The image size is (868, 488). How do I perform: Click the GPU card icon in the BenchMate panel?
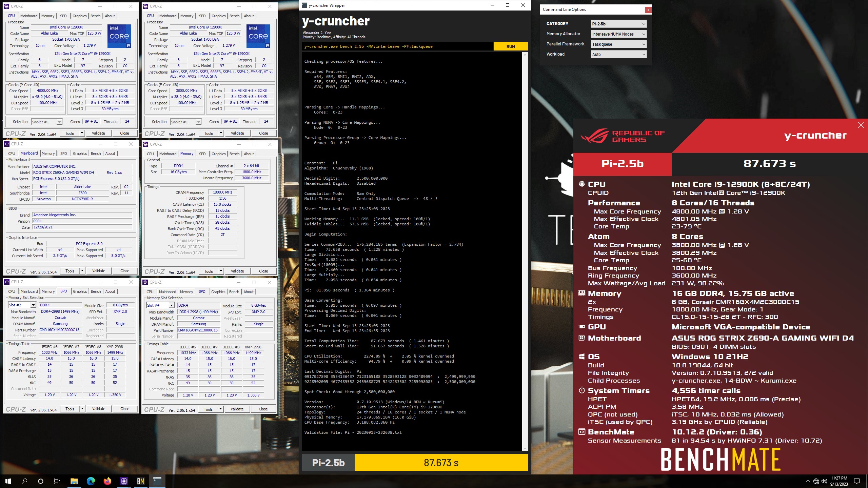tap(582, 327)
